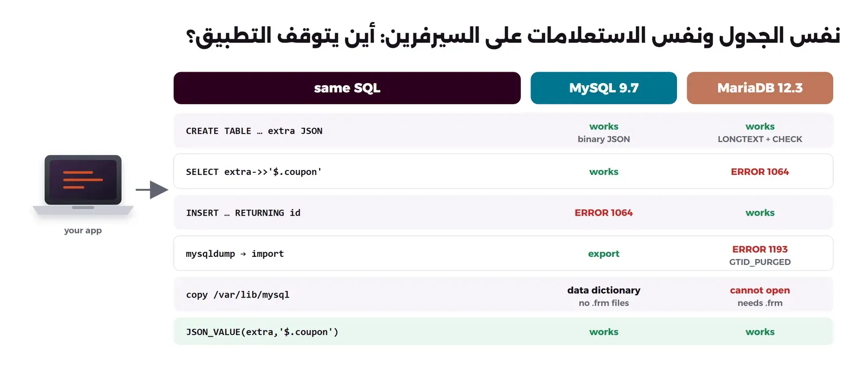Screen dimensions: 868x366
Task: Click "binary JSON" note under MySQL
Action: tap(604, 139)
